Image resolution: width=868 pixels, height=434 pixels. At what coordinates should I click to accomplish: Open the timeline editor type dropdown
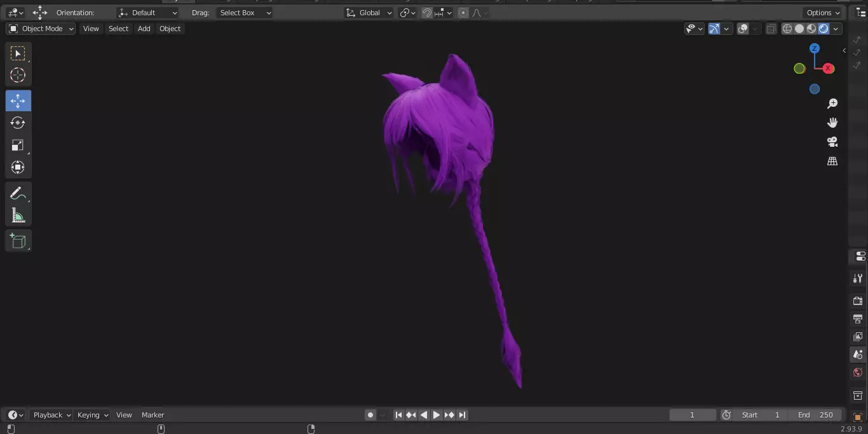[15, 415]
